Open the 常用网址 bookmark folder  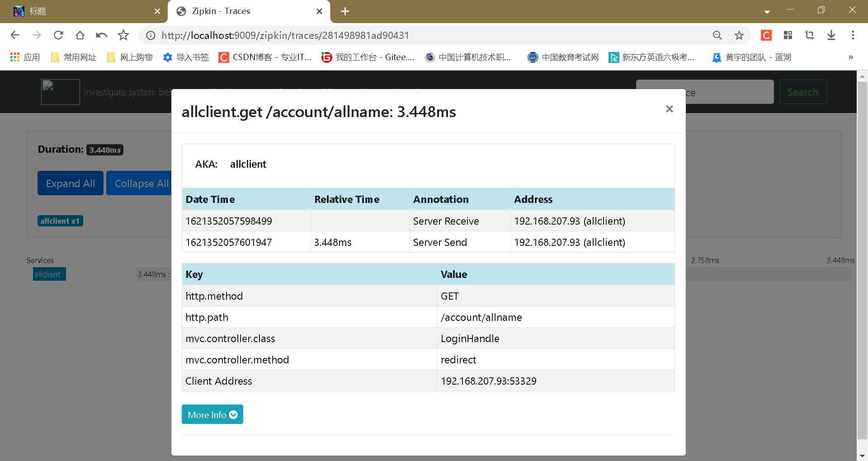[74, 57]
